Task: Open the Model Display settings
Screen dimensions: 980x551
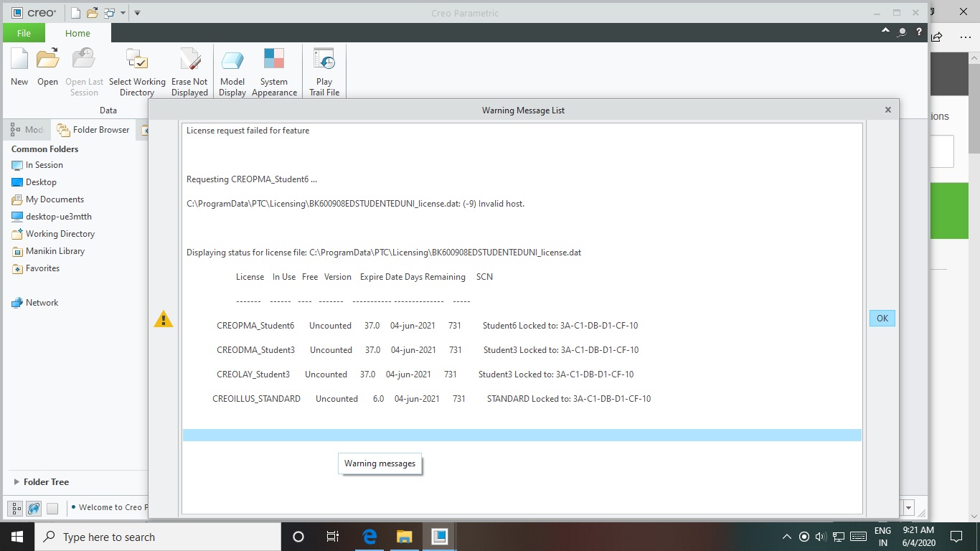Action: click(232, 70)
